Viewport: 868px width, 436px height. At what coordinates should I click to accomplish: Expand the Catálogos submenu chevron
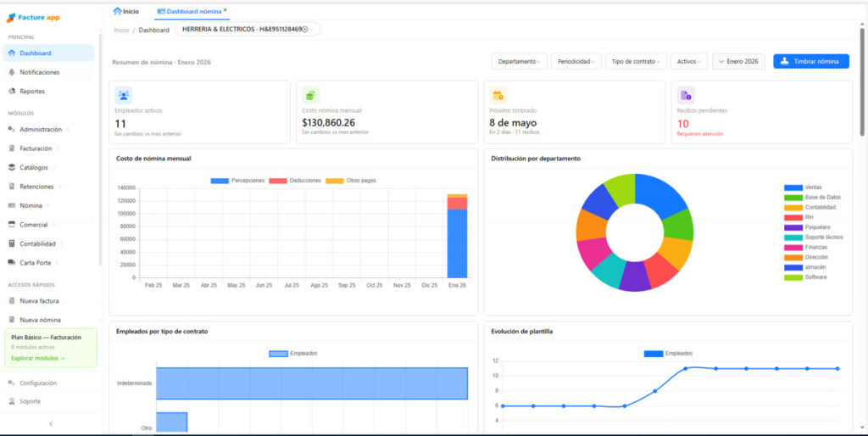pos(53,167)
